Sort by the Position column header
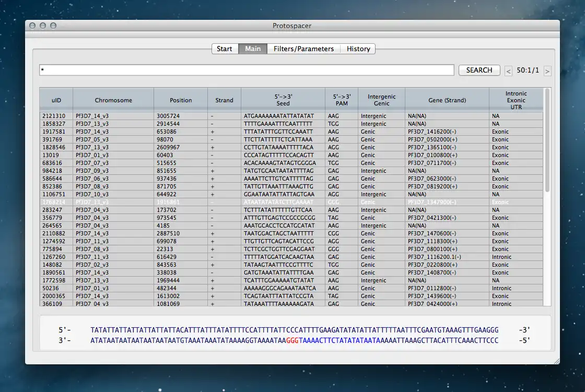Image resolution: width=585 pixels, height=392 pixels. (x=181, y=100)
